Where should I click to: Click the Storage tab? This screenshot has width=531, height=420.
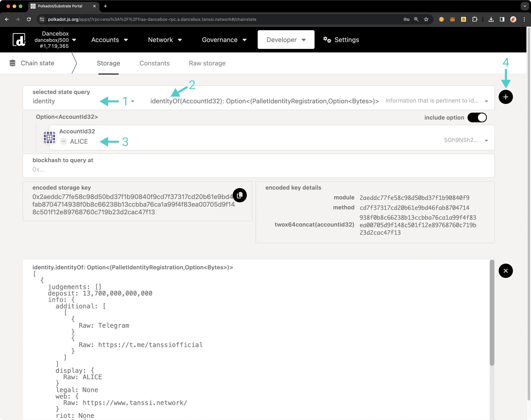coord(108,63)
